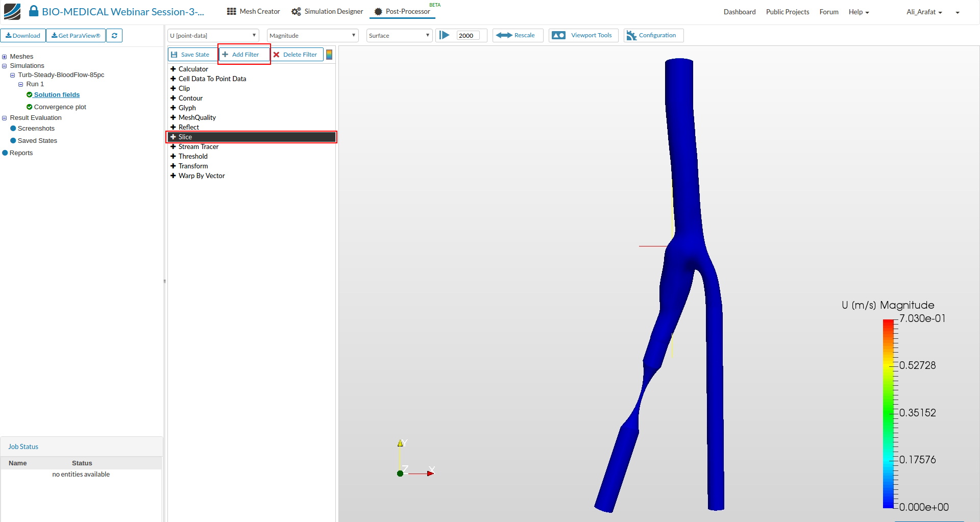
Task: Click the color legend swatch icon
Action: [329, 55]
